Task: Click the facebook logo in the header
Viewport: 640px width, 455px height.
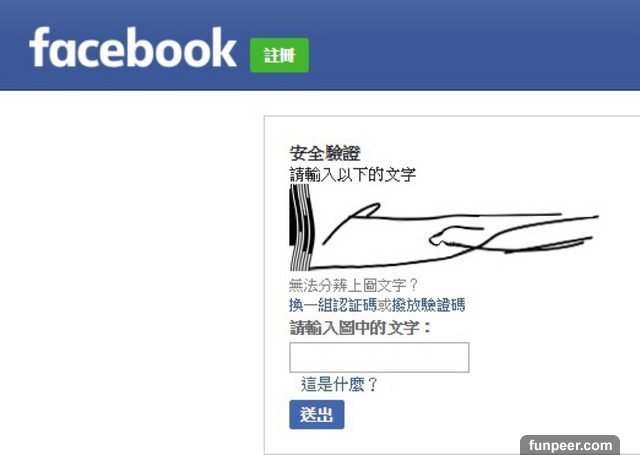Action: (133, 48)
